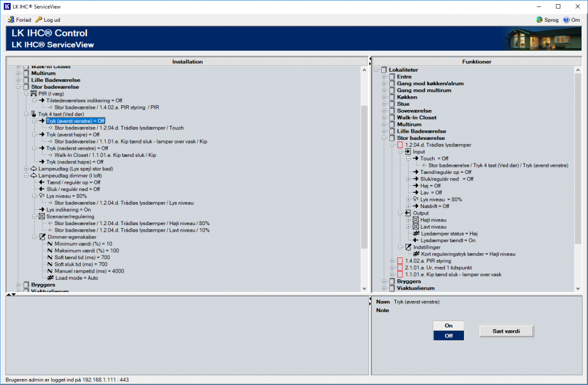
Task: Tick the Entre checkbox in Funktioner
Action: coord(392,76)
